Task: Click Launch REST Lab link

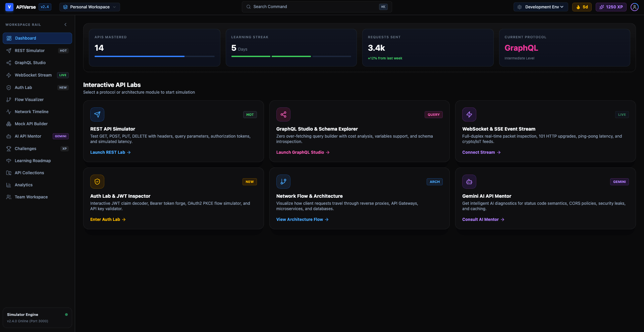Action: (x=110, y=152)
